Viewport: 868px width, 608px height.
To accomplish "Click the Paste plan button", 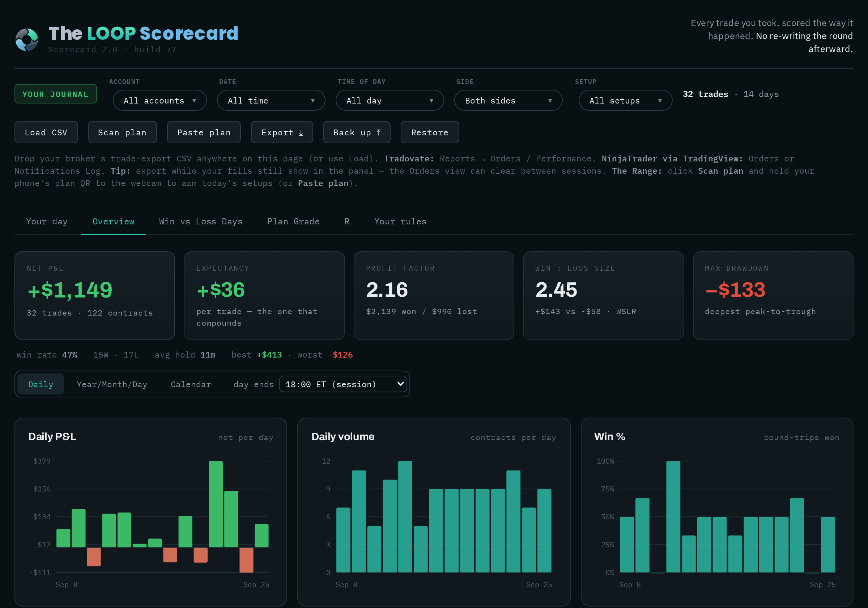I will coord(204,132).
